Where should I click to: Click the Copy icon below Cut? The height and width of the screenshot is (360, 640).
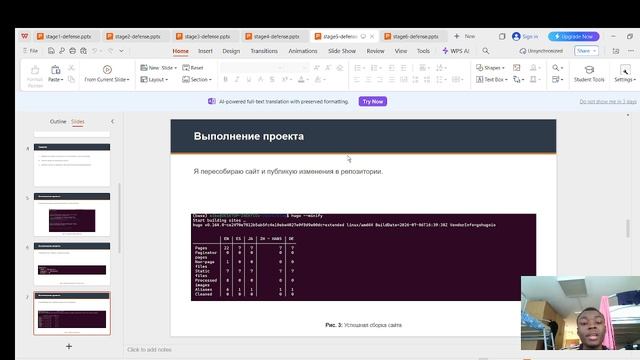[71, 79]
